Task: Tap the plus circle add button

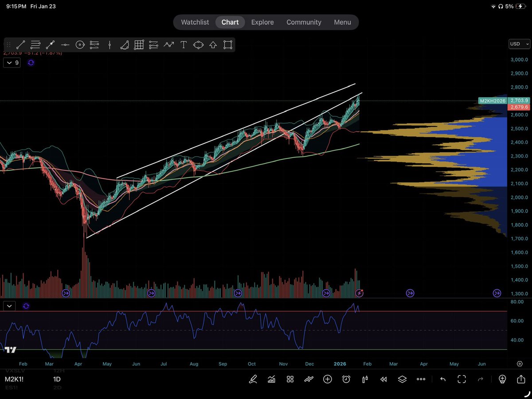Action: pyautogui.click(x=328, y=379)
